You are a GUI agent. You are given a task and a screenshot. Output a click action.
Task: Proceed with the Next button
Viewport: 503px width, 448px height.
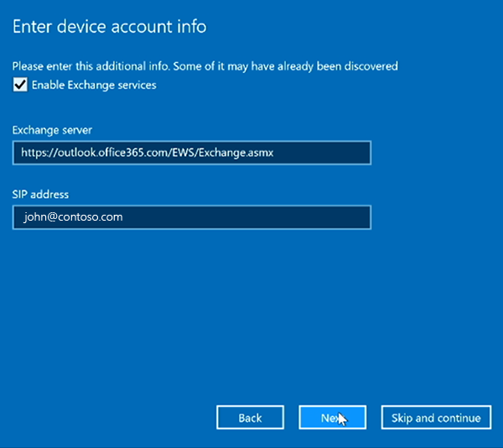pyautogui.click(x=333, y=418)
